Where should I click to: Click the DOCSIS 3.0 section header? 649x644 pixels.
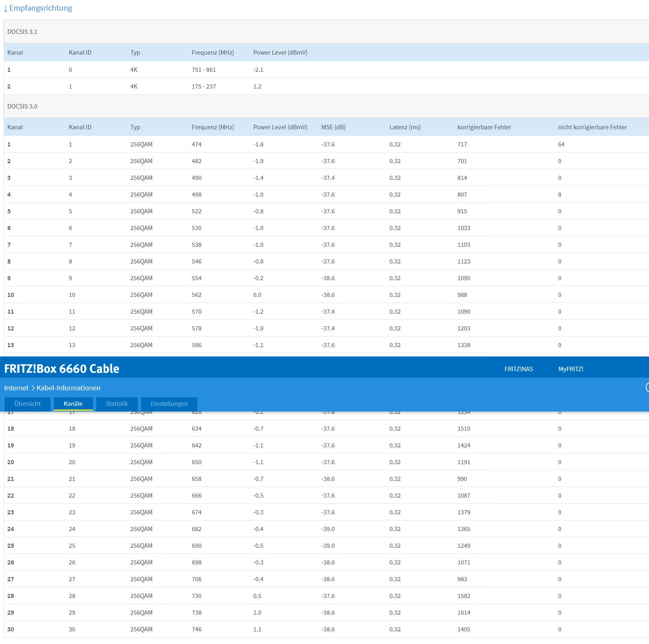coord(22,106)
